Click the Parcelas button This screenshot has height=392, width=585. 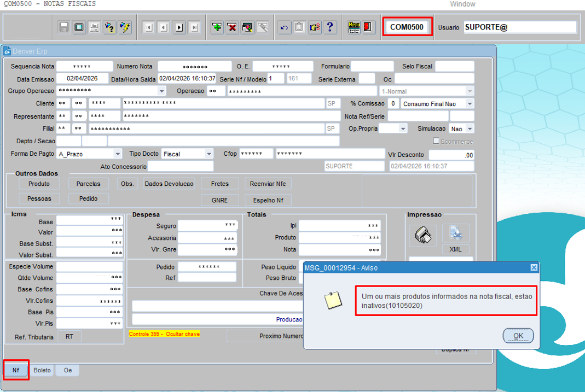coord(88,184)
